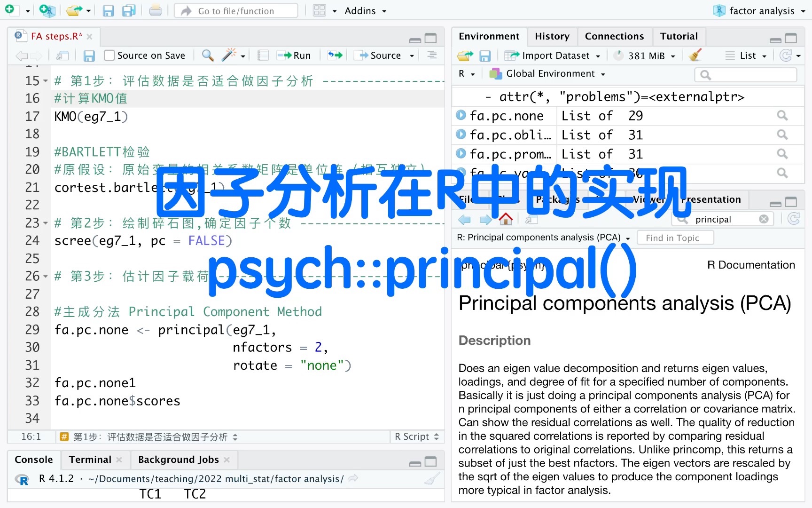Inspect fa.pc.none with its magnifier icon
The height and width of the screenshot is (508, 812).
[x=782, y=115]
